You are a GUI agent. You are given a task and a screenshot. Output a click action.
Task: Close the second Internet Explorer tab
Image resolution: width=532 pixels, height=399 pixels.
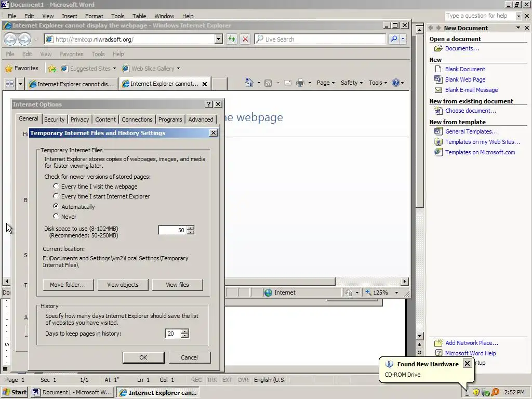205,84
